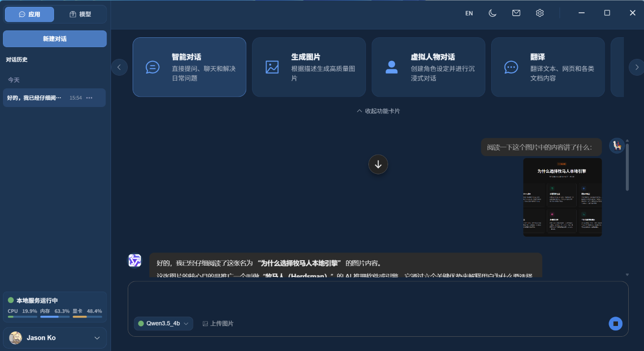Jump to latest message with down-arrow button
Screen dimensions: 644x351
(378, 164)
